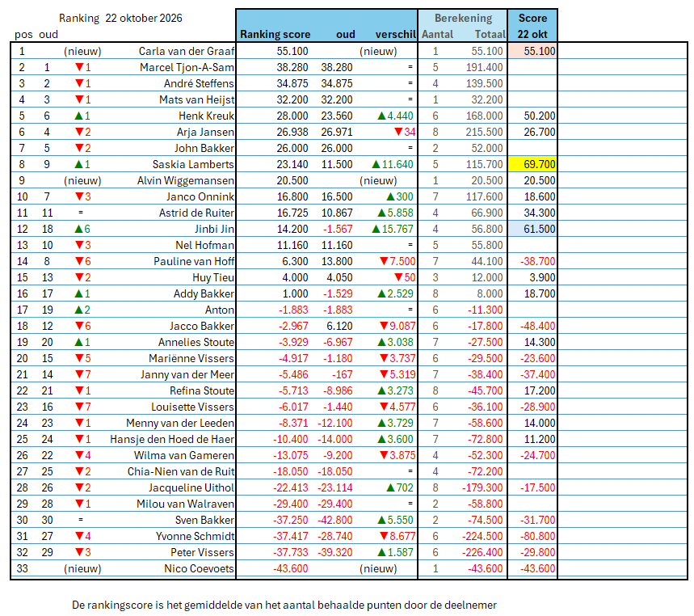Select the 'Totaal' column header

(490, 35)
